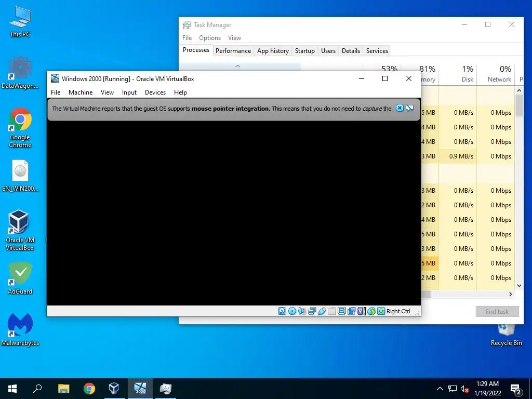The height and width of the screenshot is (399, 532).
Task: Open the Windows Start menu
Action: [12, 389]
